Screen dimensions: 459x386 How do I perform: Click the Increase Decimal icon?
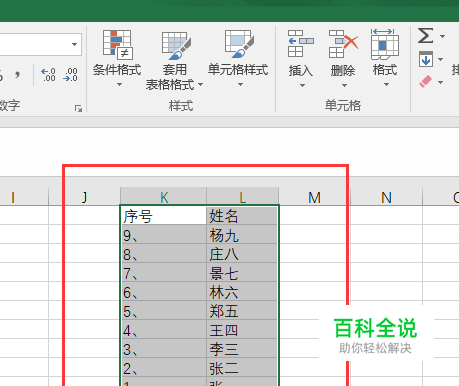[x=48, y=75]
